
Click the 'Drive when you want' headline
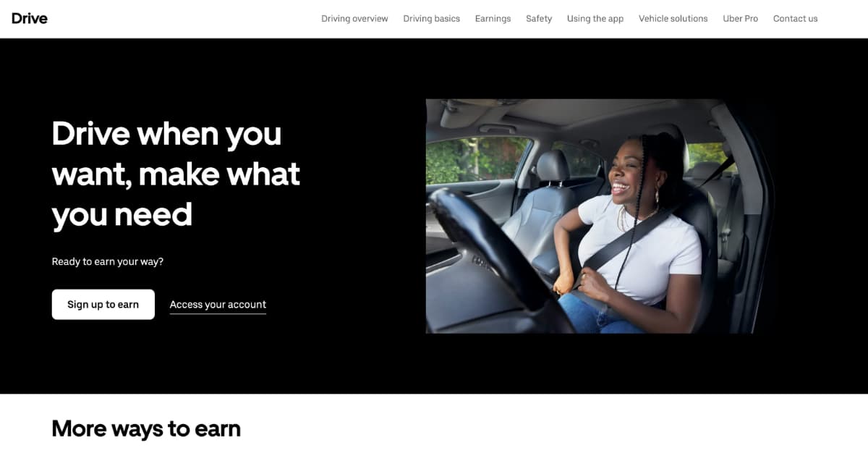pos(176,174)
